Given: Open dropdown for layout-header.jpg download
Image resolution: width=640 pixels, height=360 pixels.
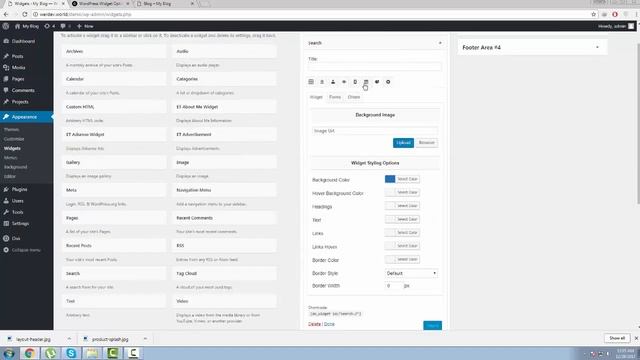Looking at the screenshot, I should [69, 339].
